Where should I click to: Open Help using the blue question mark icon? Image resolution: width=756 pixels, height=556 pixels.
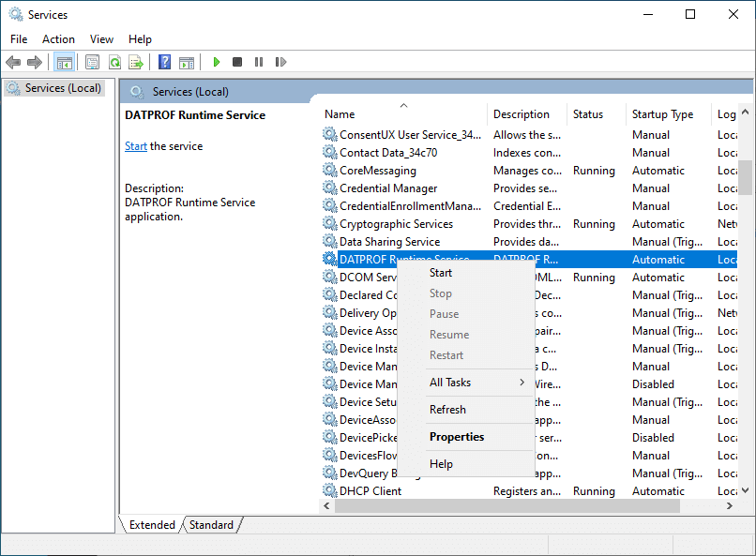[164, 62]
